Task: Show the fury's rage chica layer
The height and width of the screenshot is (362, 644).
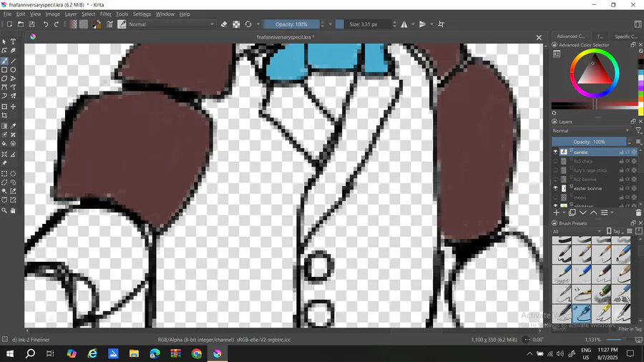Action: [555, 170]
